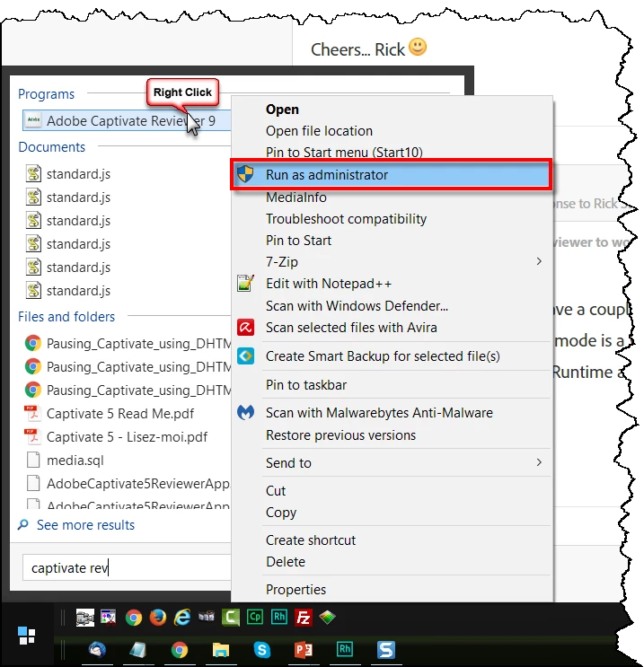Choose Scan with Windows Defender
Image resolution: width=644 pixels, height=667 pixels.
pyautogui.click(x=392, y=306)
